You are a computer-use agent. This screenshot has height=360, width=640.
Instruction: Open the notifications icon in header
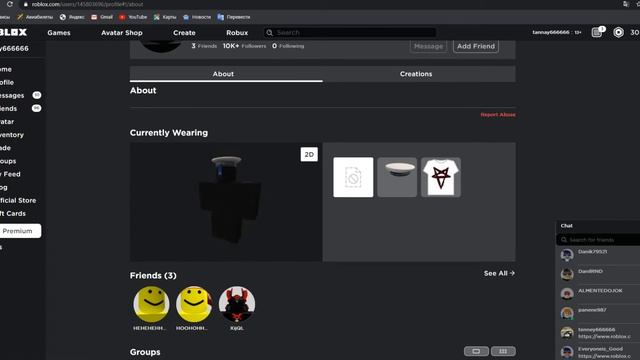point(598,32)
